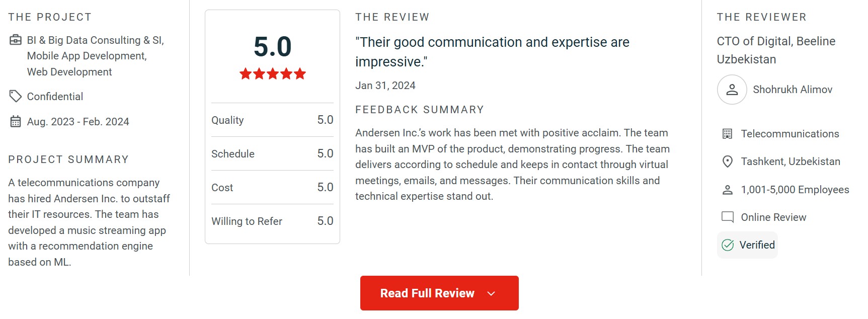Image resolution: width=868 pixels, height=319 pixels.
Task: Click the reviewer avatar icon
Action: pyautogui.click(x=732, y=90)
